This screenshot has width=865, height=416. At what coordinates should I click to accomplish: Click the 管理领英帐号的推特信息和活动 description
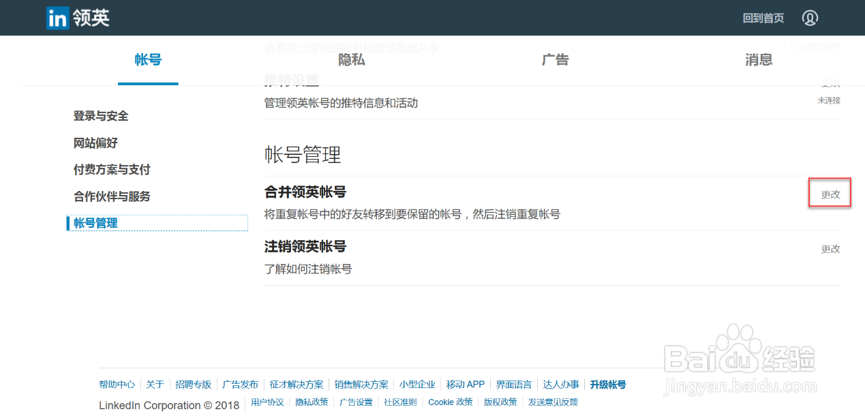tap(341, 103)
